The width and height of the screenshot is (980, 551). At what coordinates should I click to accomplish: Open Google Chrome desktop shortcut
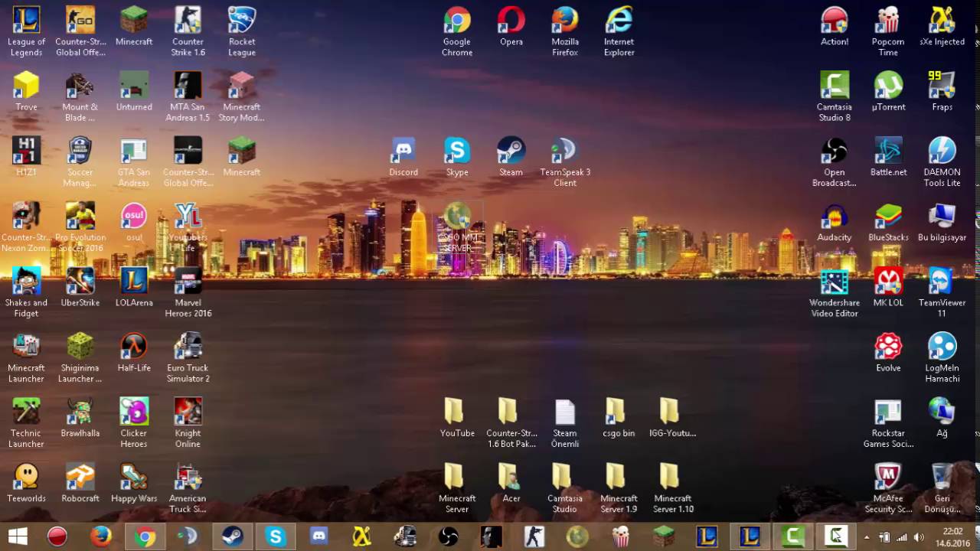pyautogui.click(x=457, y=31)
